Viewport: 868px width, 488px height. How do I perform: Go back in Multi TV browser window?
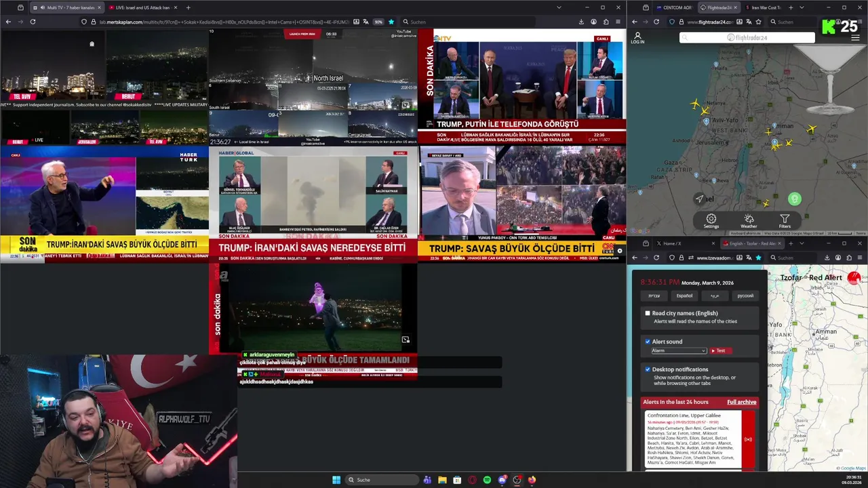[x=8, y=22]
